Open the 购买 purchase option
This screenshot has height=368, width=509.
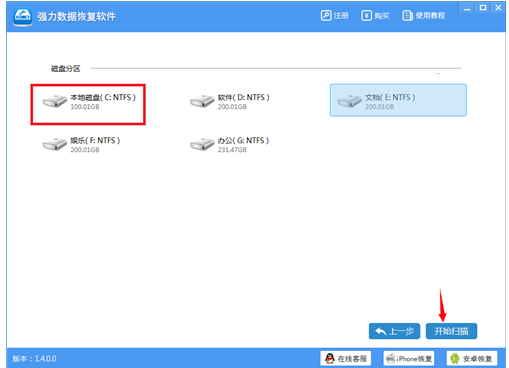[375, 16]
